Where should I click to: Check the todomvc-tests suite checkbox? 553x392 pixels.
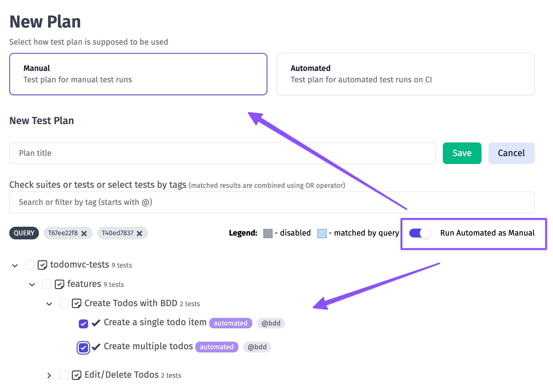pos(30,265)
